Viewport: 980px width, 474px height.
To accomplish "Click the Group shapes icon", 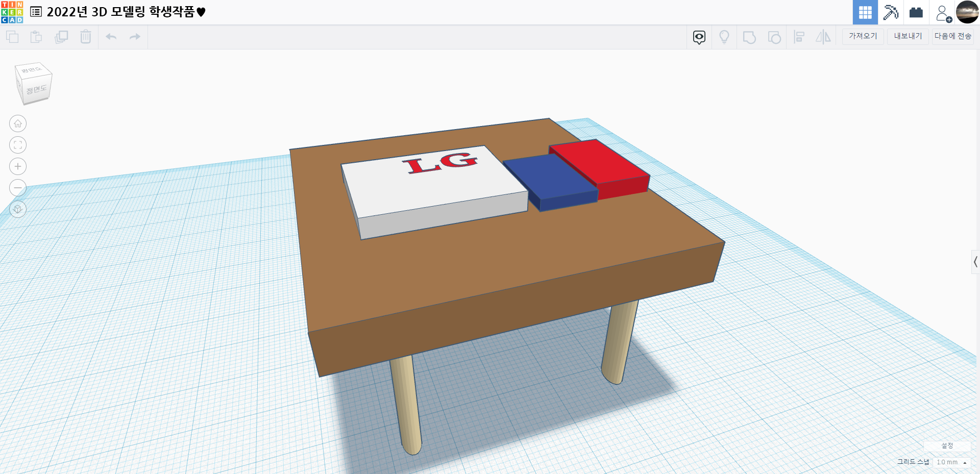I will (749, 37).
